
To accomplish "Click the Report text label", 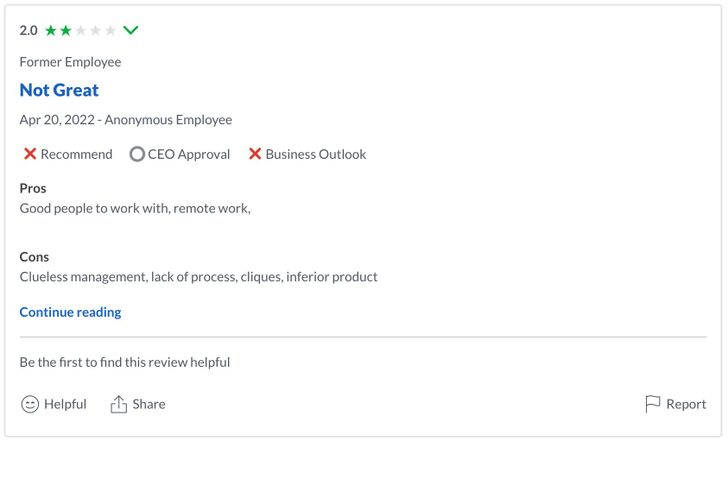I will point(686,404).
